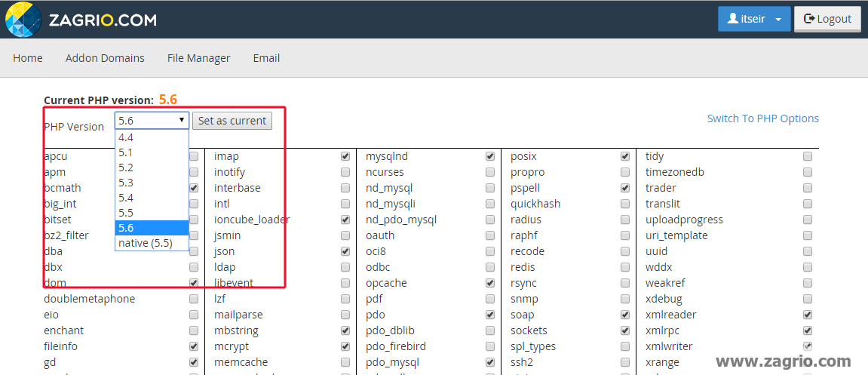The height and width of the screenshot is (375, 868).
Task: Enable the xrange extension checkbox
Action: [808, 362]
